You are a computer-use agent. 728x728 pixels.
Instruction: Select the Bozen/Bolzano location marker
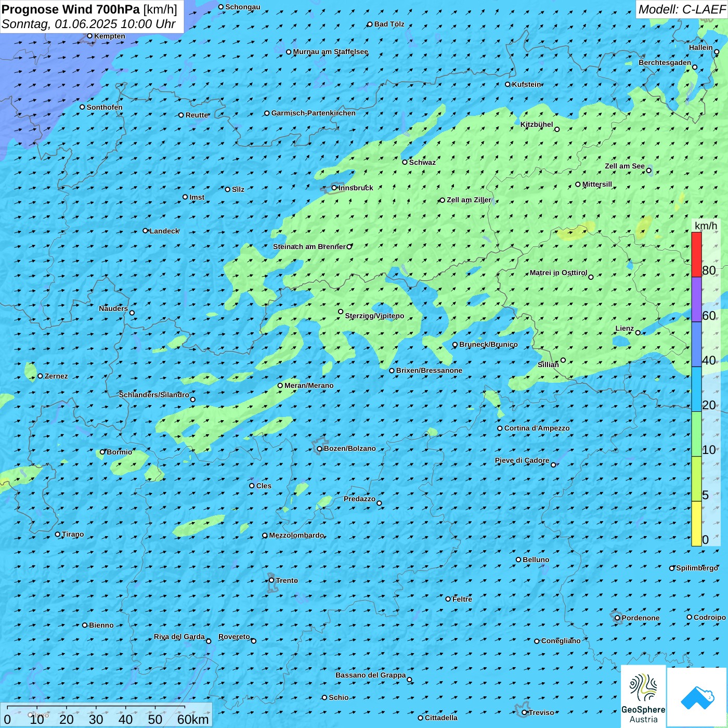click(x=319, y=449)
